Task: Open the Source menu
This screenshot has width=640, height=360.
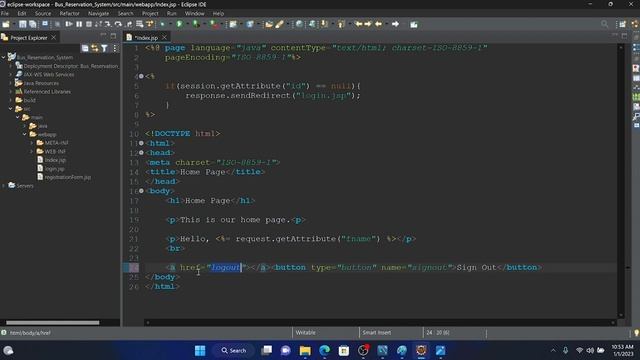Action: point(43,13)
